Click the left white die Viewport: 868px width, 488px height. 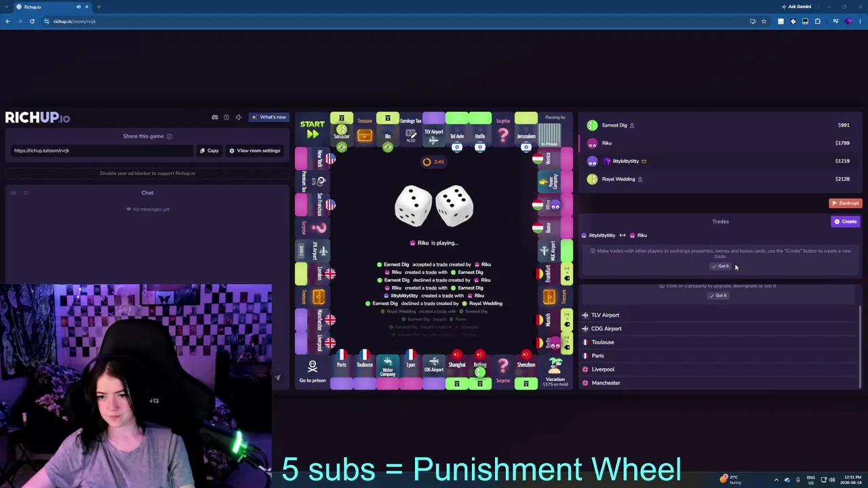click(x=413, y=205)
